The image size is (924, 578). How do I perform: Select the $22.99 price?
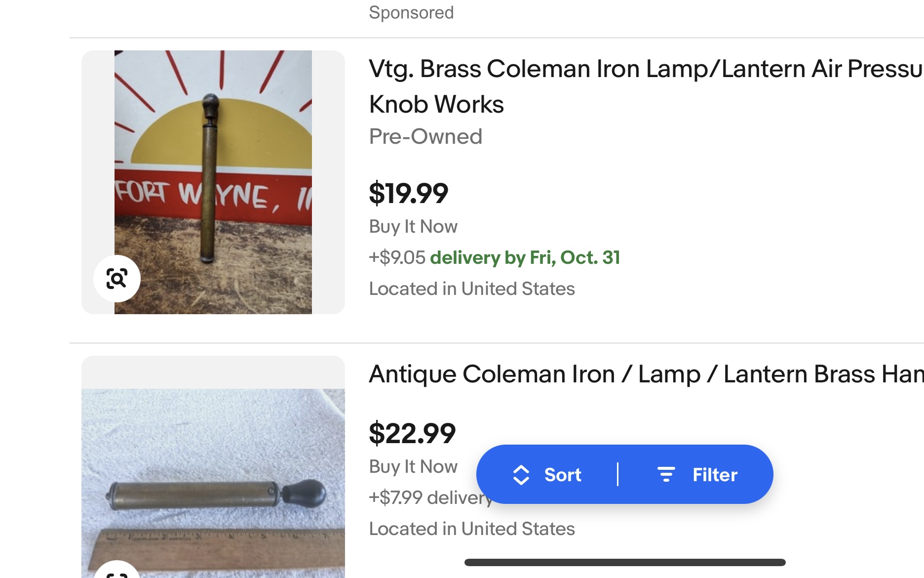412,434
